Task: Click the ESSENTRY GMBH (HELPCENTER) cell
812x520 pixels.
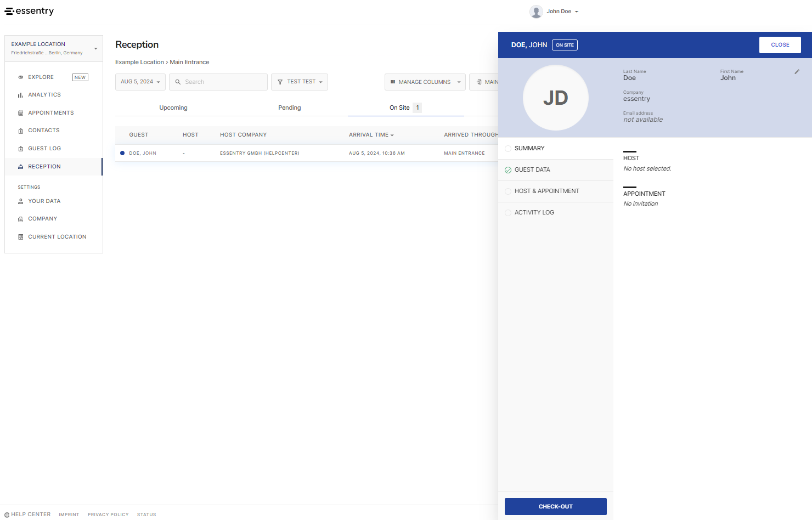Action: 260,154
